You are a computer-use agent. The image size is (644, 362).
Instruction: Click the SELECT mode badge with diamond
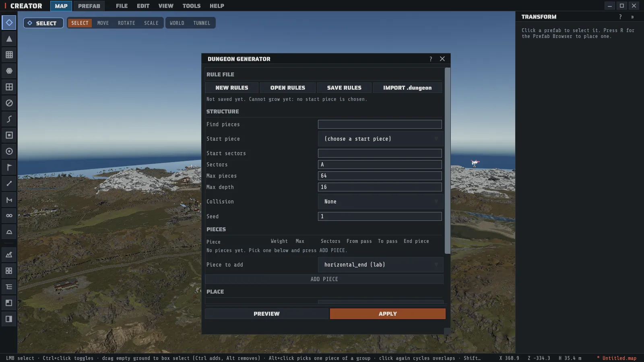[x=43, y=23]
